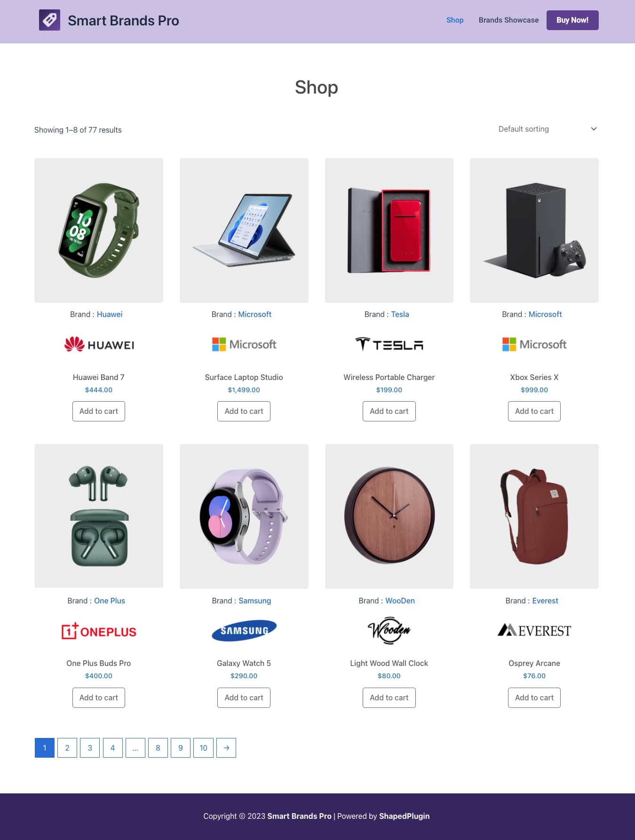Open the ShapedPlugin footer link
The height and width of the screenshot is (840, 635).
pos(404,816)
